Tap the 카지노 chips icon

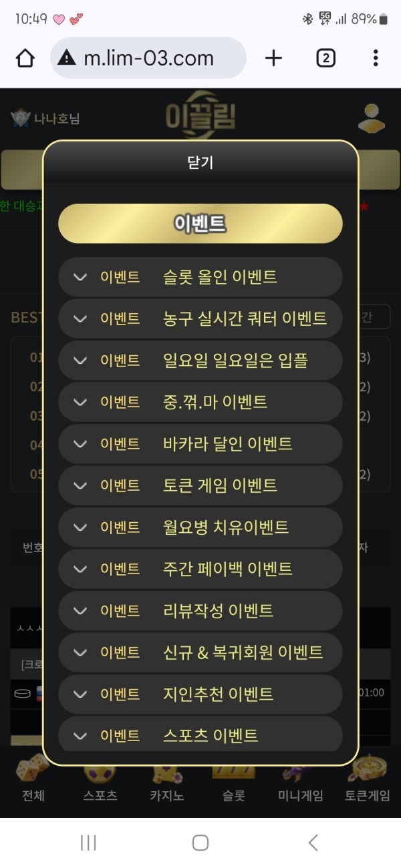(x=166, y=775)
